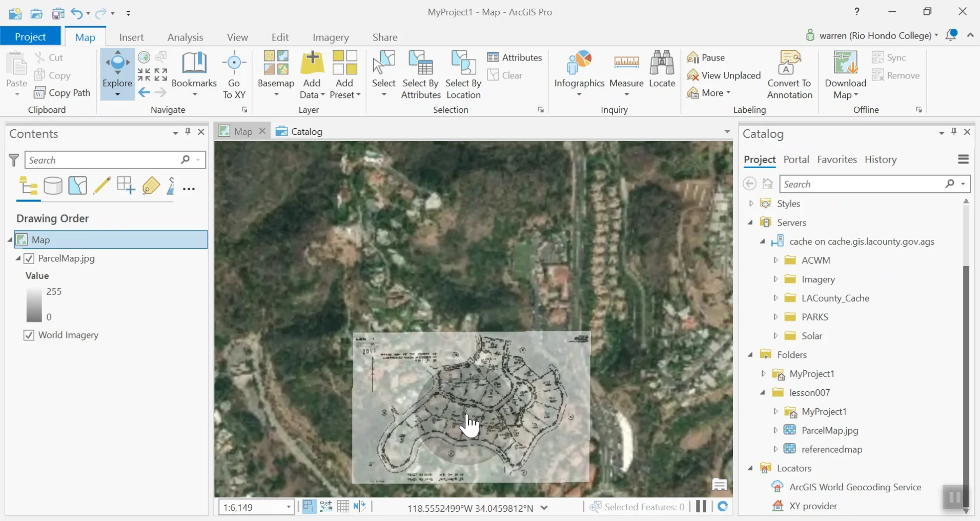Pause labeling with Pause button

point(706,57)
